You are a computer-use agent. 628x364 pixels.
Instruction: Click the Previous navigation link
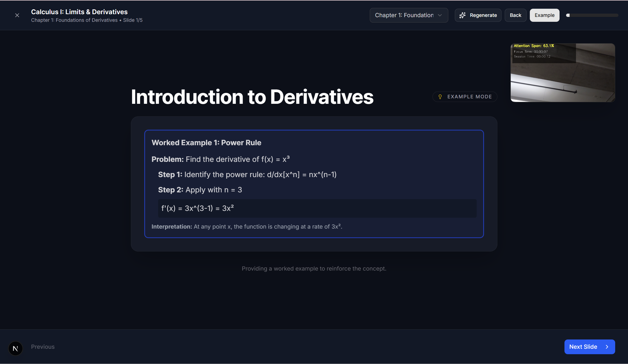click(x=43, y=347)
